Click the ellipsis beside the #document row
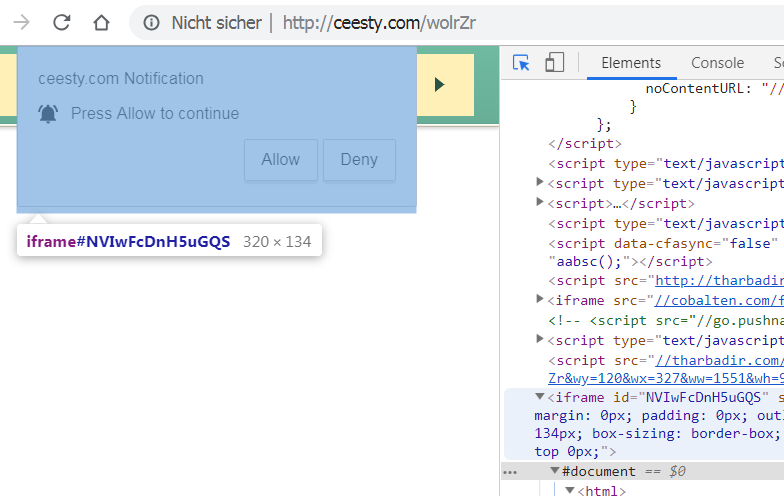This screenshot has height=496, width=784. click(x=510, y=472)
